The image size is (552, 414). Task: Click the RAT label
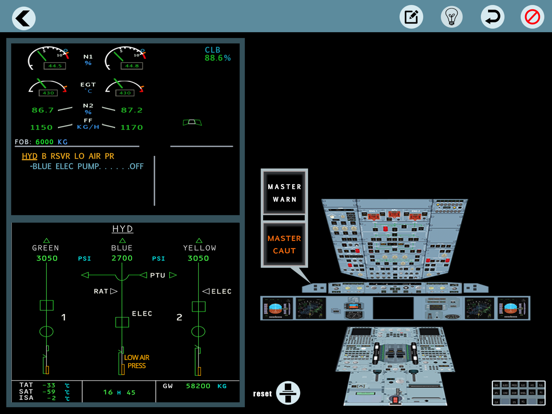click(x=101, y=291)
